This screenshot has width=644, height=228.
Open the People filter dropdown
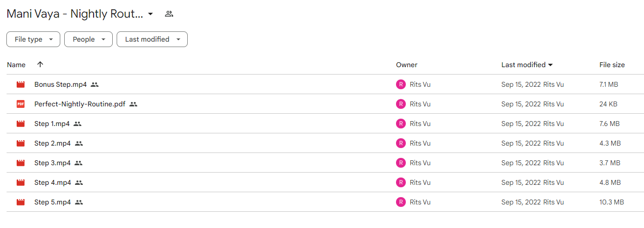point(88,39)
